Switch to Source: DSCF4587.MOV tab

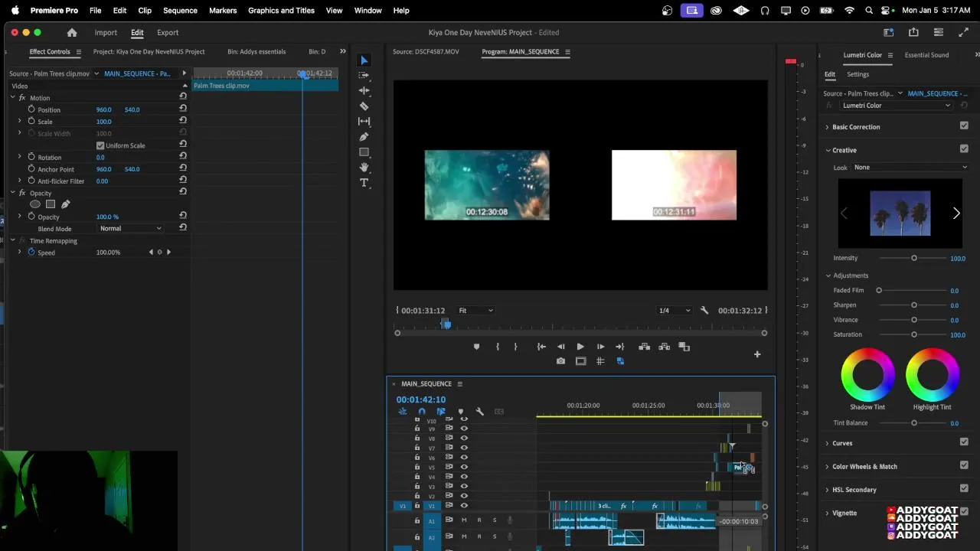click(426, 51)
